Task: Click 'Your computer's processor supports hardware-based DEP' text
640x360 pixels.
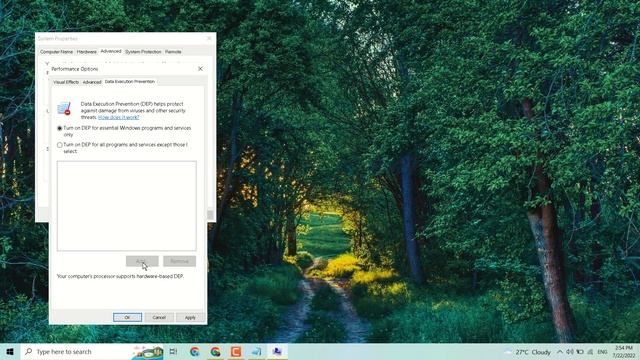Action: [120, 276]
